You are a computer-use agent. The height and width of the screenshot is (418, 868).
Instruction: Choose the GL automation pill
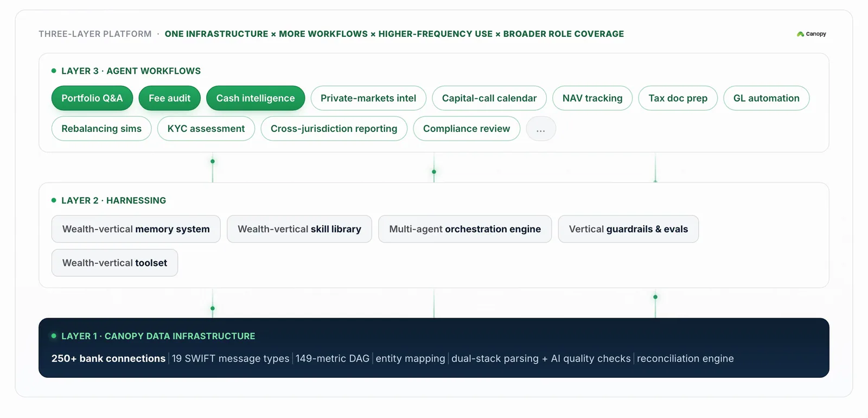pos(767,98)
